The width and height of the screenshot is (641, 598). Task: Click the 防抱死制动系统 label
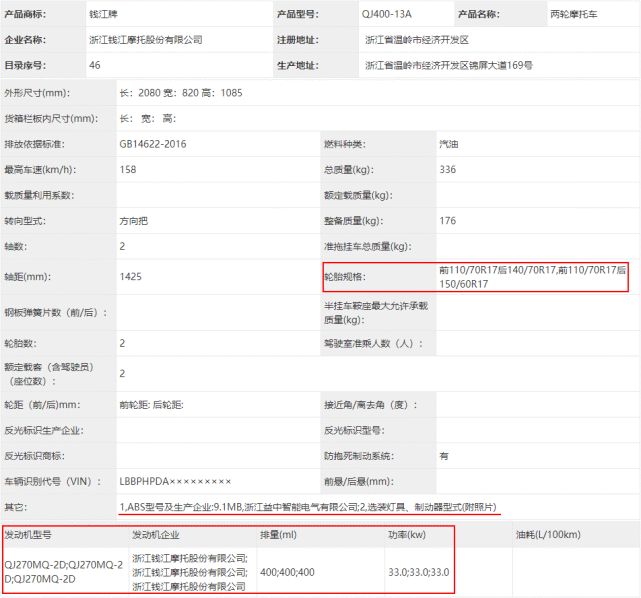(x=359, y=456)
